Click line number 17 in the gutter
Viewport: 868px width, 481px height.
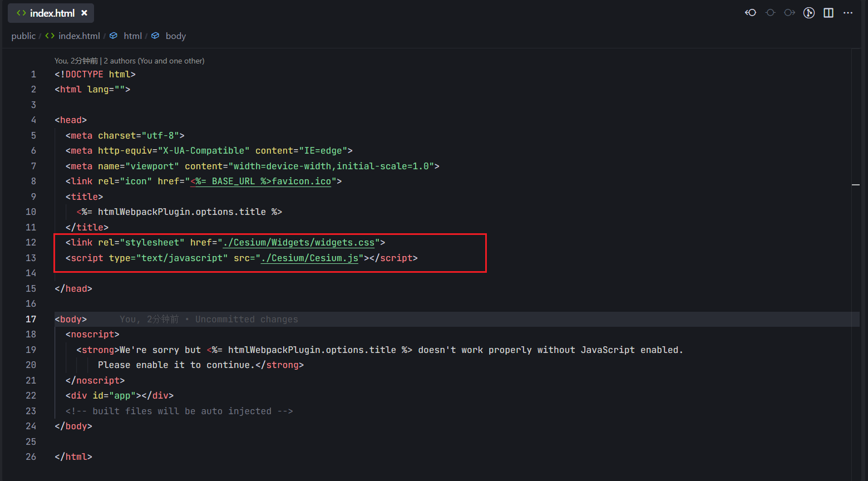[x=31, y=320]
